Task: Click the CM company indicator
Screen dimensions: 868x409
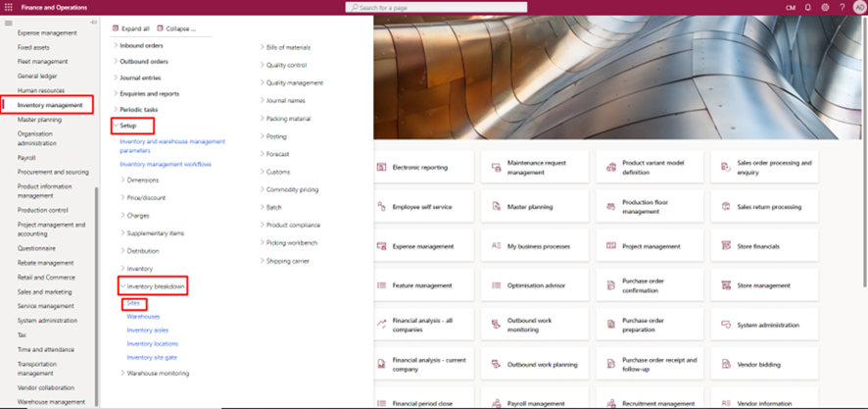Action: click(791, 7)
